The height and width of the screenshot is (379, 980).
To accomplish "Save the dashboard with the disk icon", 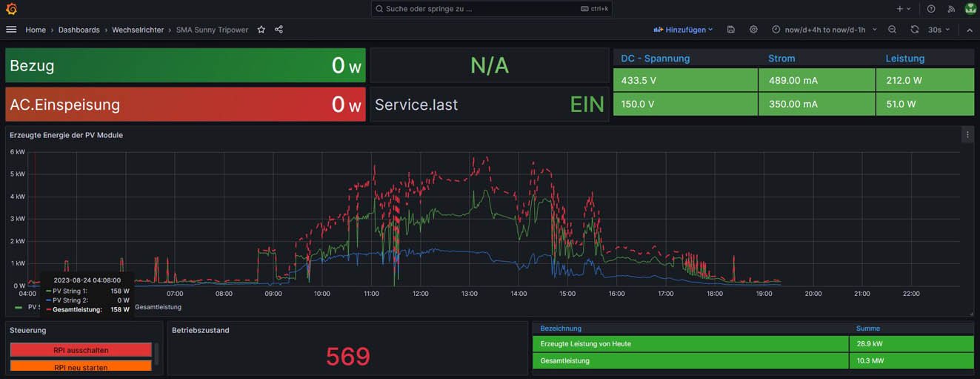I will (731, 30).
